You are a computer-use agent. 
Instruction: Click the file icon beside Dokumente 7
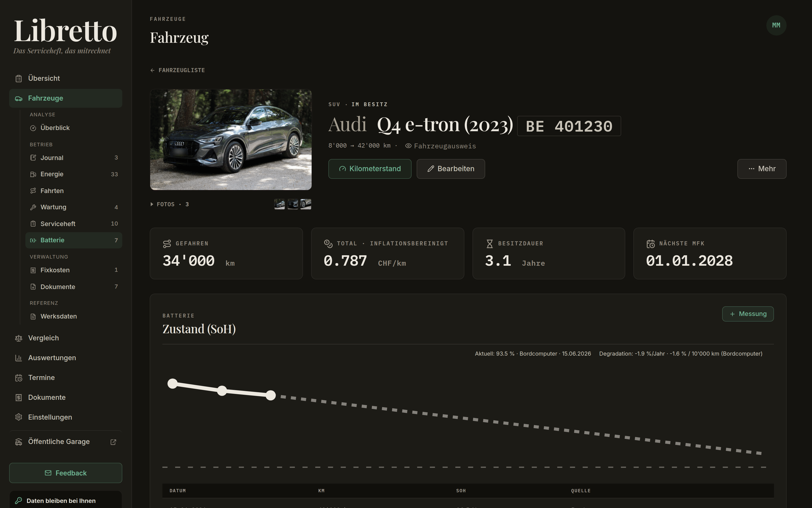point(33,287)
